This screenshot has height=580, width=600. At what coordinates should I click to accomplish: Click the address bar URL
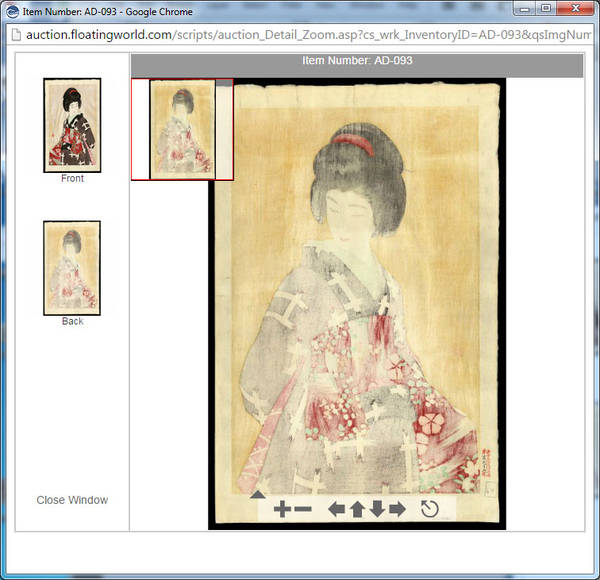(x=308, y=35)
